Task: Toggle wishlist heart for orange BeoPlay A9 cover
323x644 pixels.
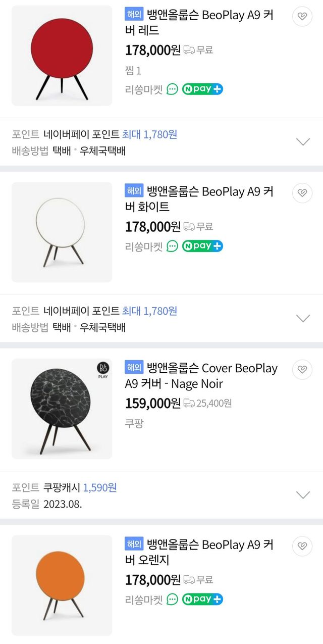Action: coord(302,546)
